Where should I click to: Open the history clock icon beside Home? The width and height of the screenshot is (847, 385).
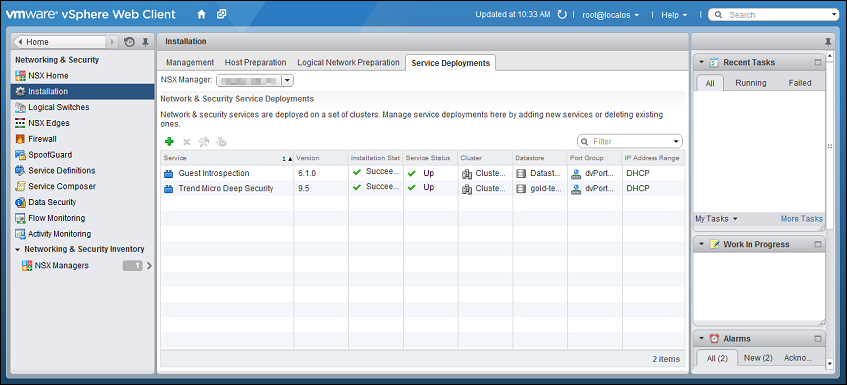click(x=129, y=42)
